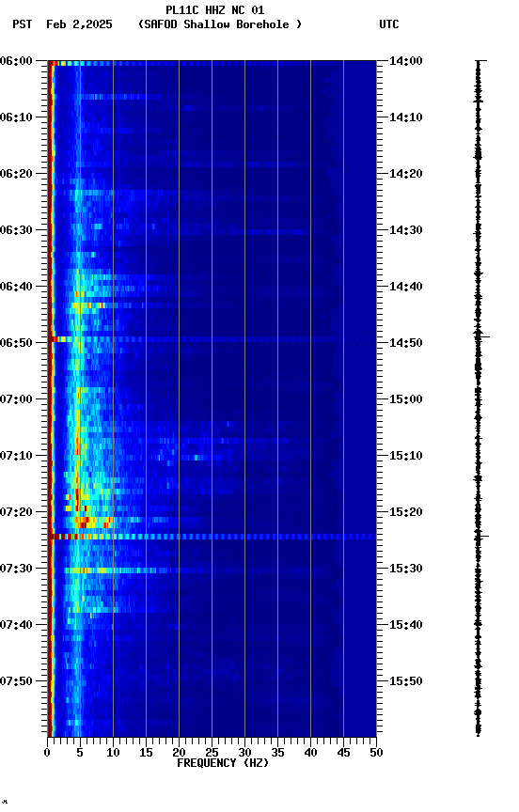This screenshot has height=812, width=519.
Task: Click the 07:40 PST time label
Action: (16, 626)
